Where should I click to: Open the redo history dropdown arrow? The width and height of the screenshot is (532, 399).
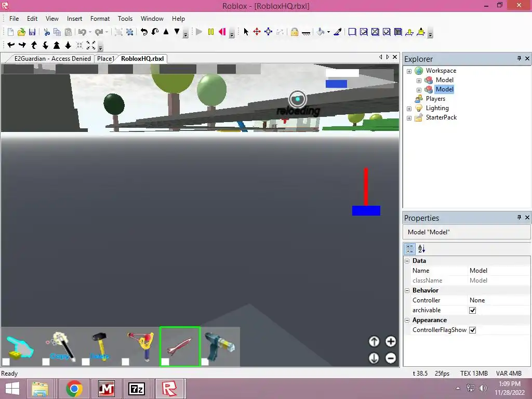[x=107, y=32]
